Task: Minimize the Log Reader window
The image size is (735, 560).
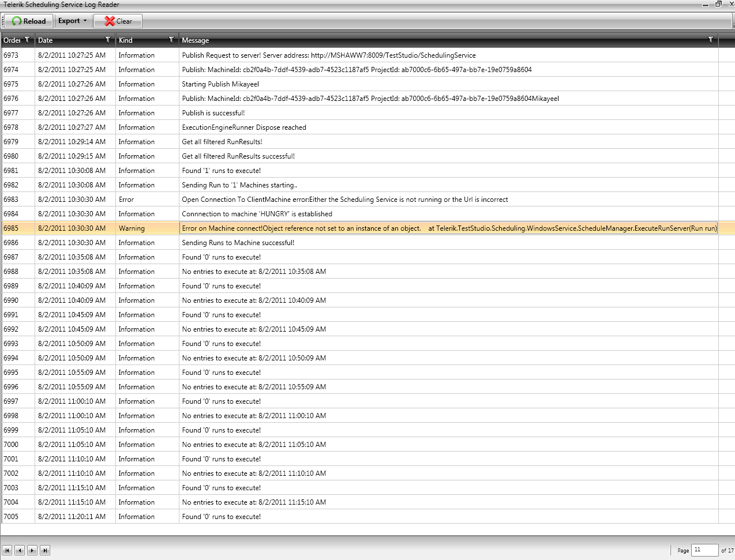Action: (x=706, y=4)
